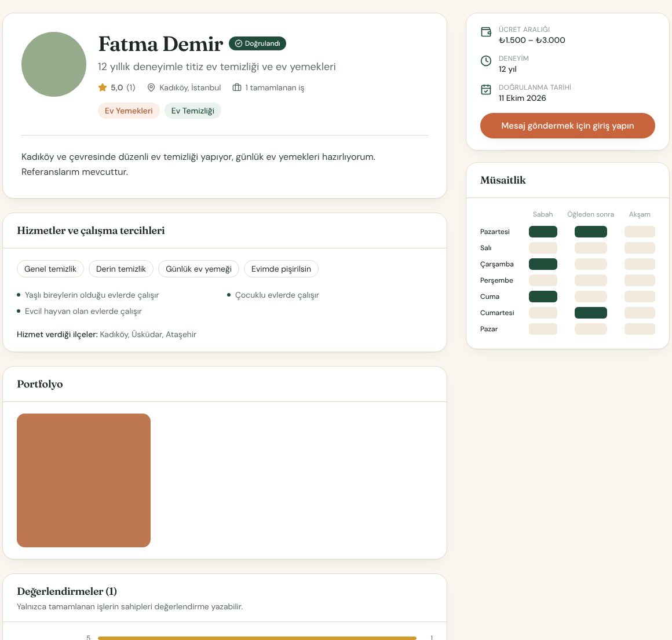Click the Salı Akşam availability slot
672x640 pixels.
coord(640,248)
